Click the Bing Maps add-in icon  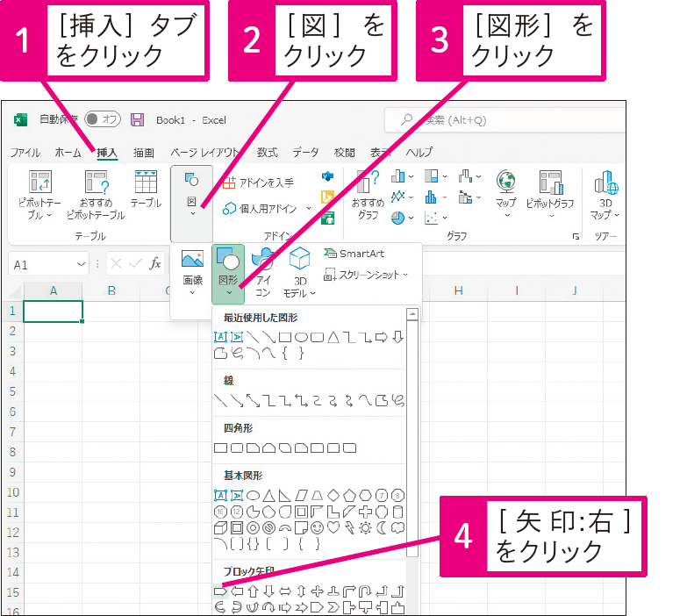coord(328,197)
